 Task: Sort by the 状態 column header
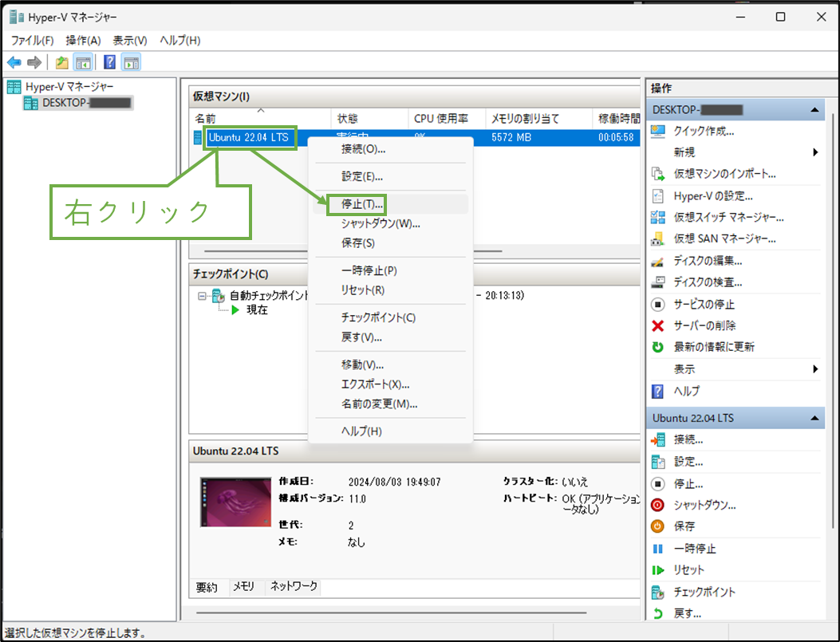[369, 118]
